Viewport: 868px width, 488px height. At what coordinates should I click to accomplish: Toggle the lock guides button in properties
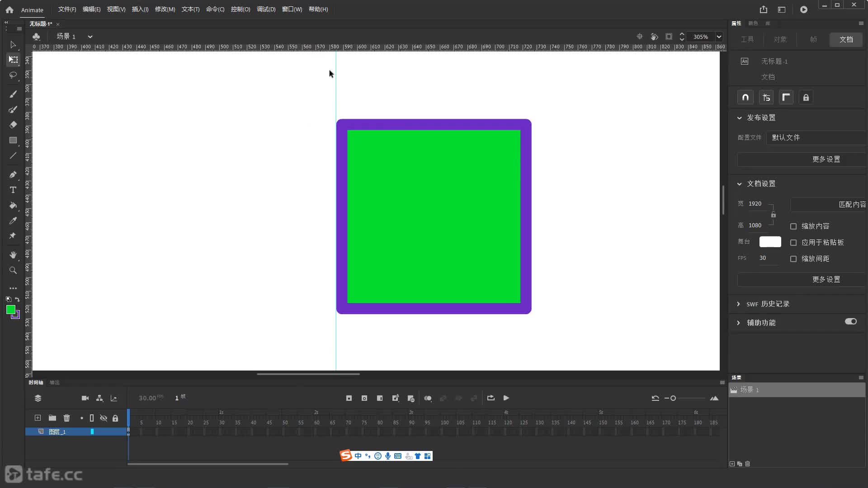(806, 97)
